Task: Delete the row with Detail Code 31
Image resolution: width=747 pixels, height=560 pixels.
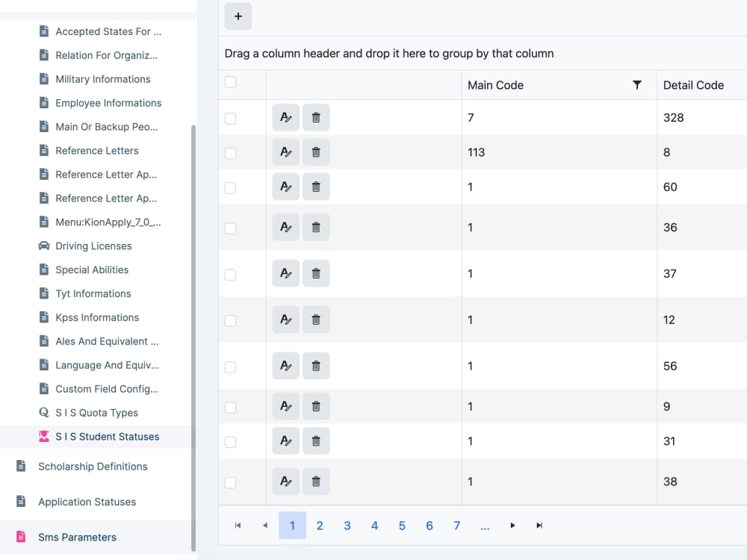Action: [x=316, y=441]
